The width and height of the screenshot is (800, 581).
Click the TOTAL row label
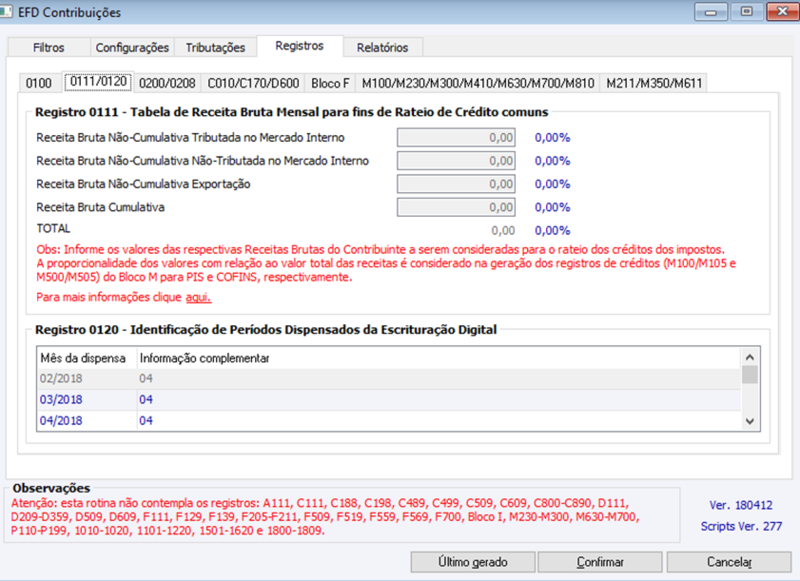pyautogui.click(x=54, y=229)
